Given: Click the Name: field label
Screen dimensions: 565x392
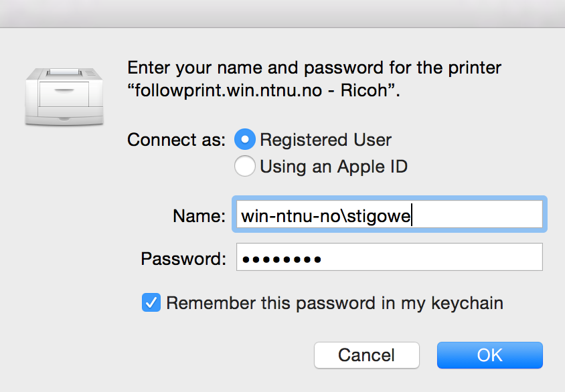Looking at the screenshot, I should 199,216.
